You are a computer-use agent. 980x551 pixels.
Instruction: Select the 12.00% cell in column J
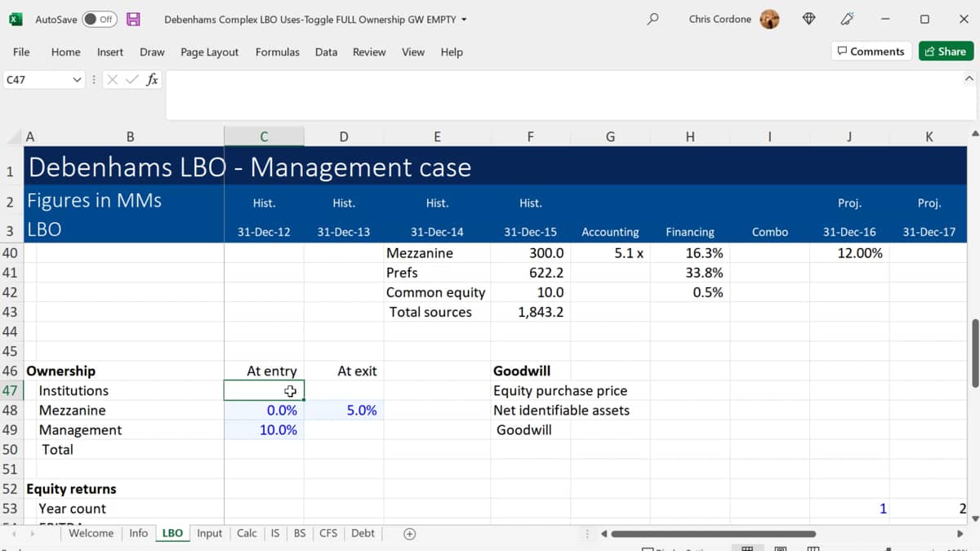[x=849, y=253]
